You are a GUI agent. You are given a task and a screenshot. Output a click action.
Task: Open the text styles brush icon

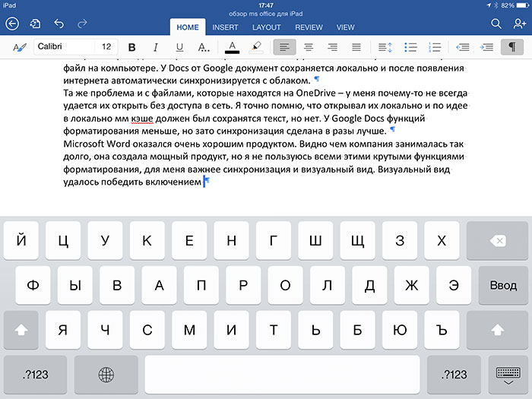[x=19, y=47]
